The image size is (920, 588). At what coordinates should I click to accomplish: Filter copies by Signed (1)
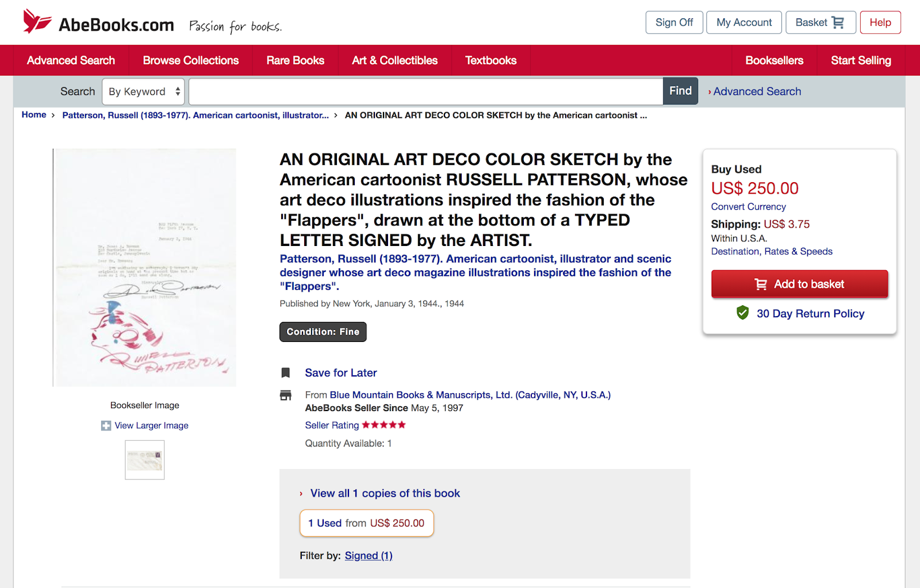pos(368,556)
